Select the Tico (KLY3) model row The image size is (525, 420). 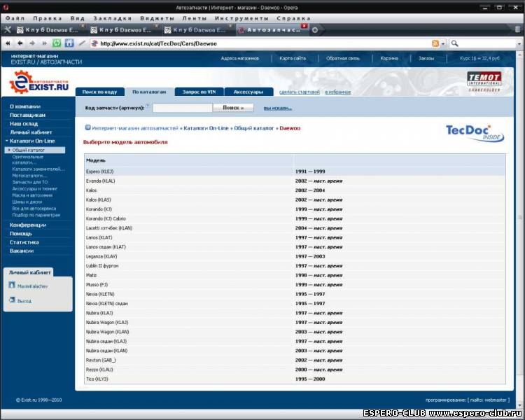click(x=295, y=379)
